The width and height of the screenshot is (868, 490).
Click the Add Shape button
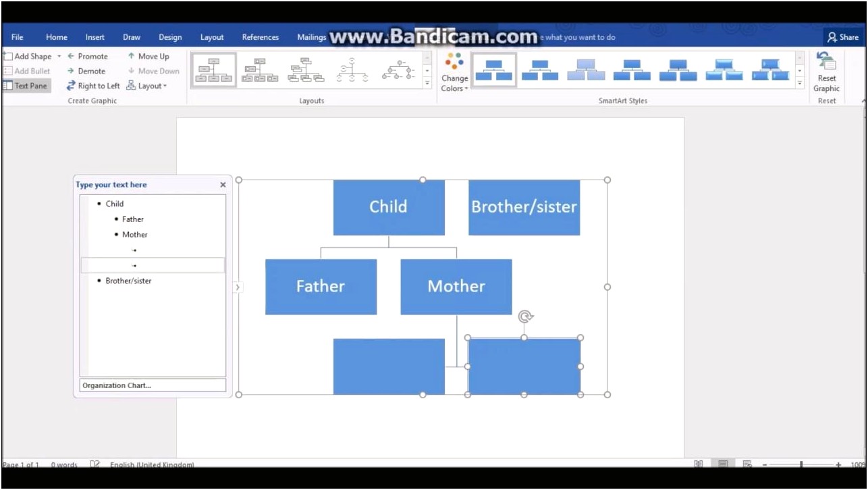tap(28, 56)
